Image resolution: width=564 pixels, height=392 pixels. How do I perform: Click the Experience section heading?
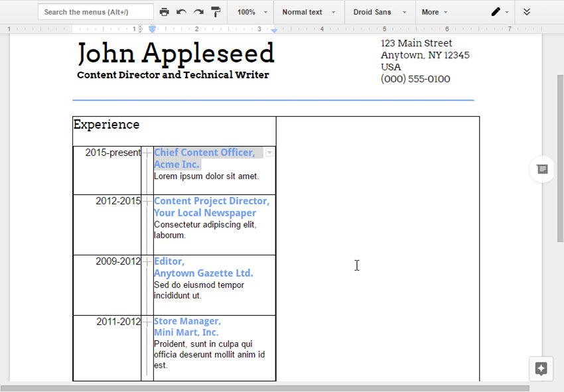coord(106,125)
